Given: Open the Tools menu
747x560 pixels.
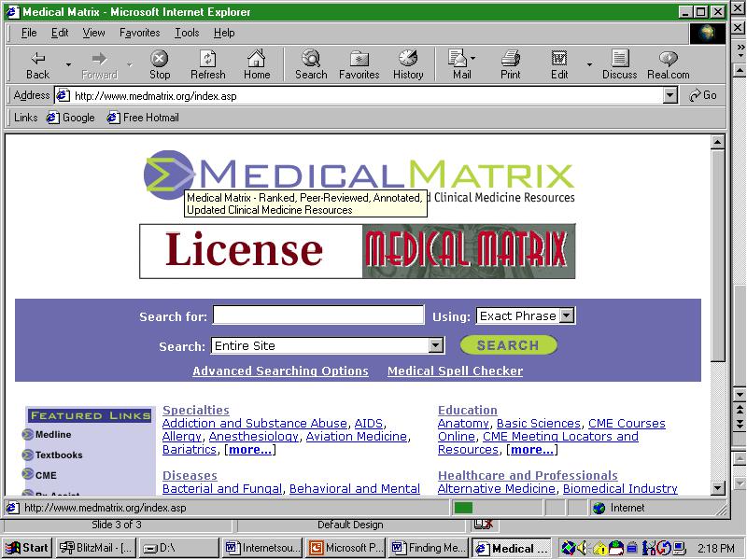Looking at the screenshot, I should click(x=187, y=33).
